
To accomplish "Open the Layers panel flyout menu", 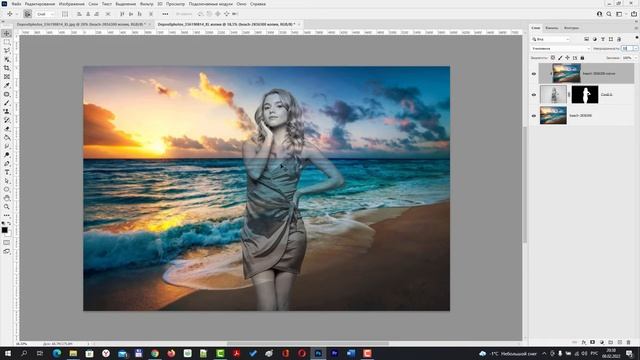I will [636, 28].
